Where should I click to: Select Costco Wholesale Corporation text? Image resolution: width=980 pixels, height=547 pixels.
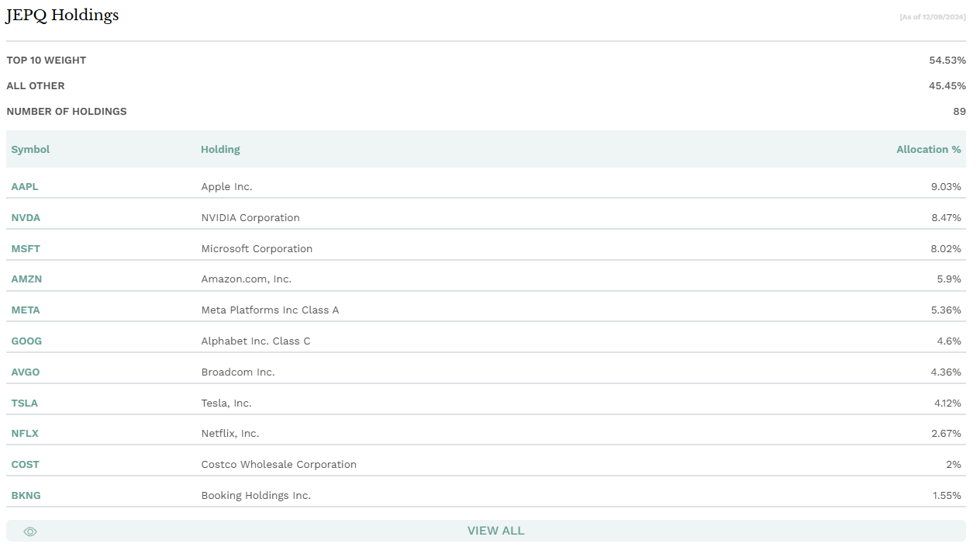(279, 465)
